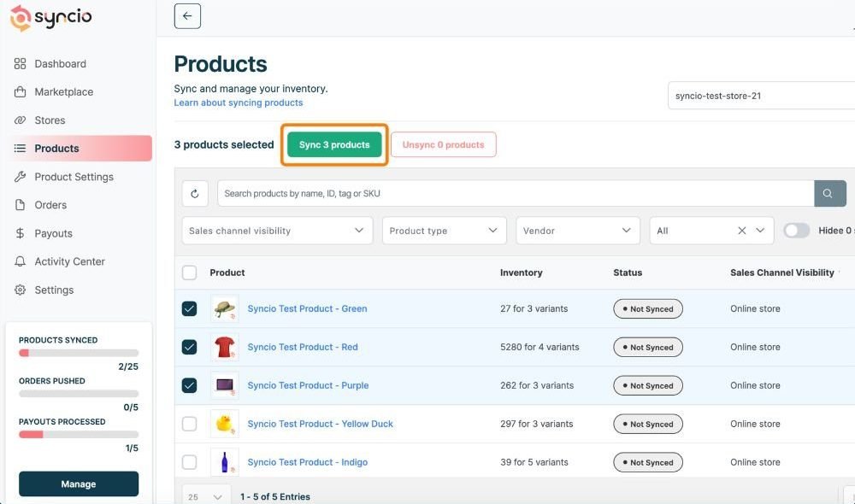The image size is (855, 504).
Task: Open Settings in the sidebar
Action: click(x=54, y=290)
